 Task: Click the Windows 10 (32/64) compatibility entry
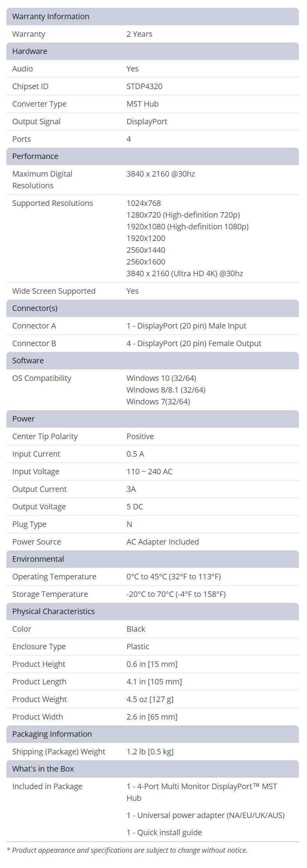coord(161,378)
